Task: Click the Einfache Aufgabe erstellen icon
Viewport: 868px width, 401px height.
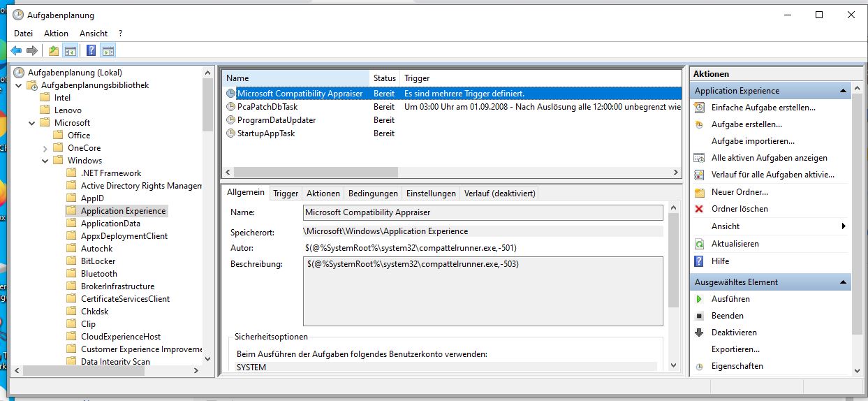Action: (x=699, y=108)
